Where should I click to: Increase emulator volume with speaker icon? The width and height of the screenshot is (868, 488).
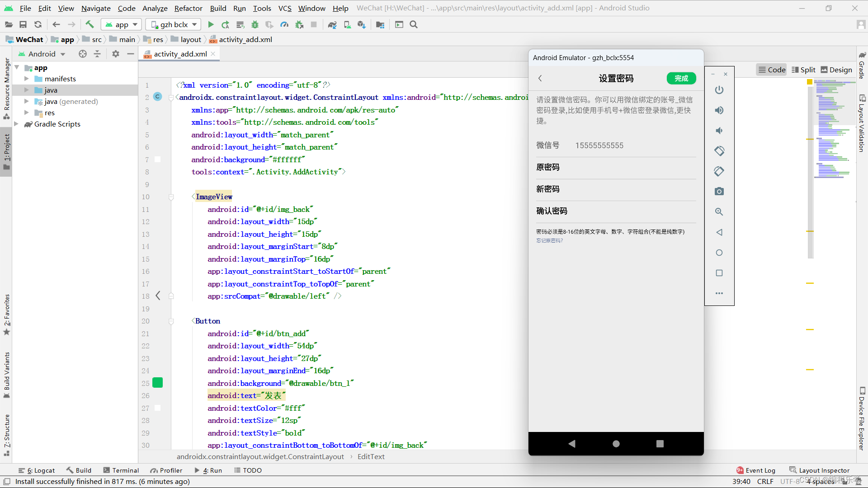coord(719,110)
